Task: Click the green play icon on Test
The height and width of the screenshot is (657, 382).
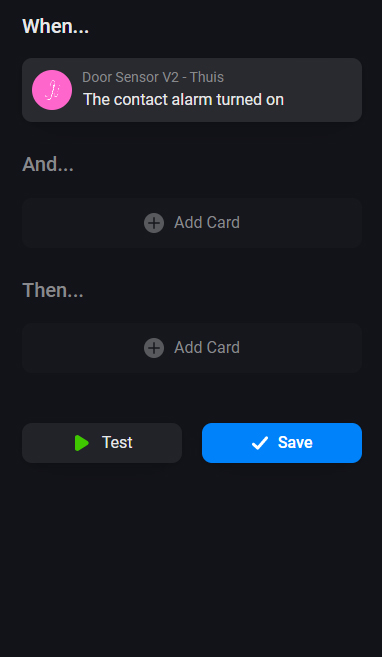Action: pyautogui.click(x=82, y=443)
